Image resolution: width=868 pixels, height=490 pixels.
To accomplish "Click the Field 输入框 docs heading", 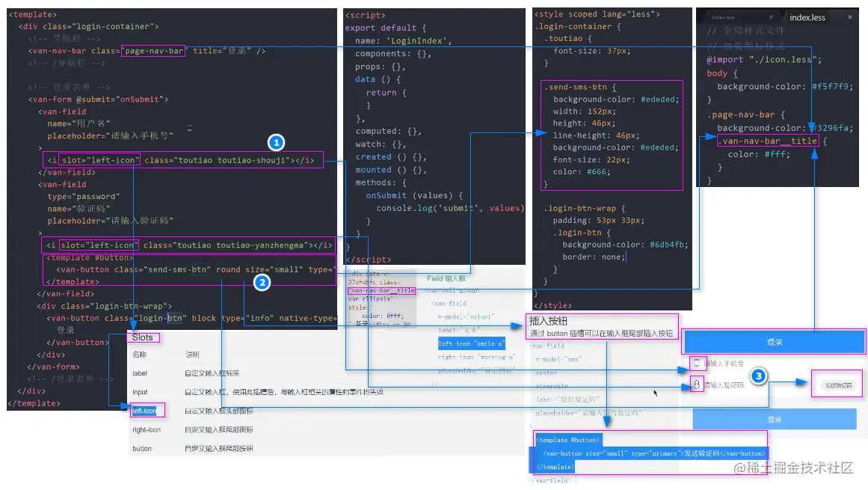I will 446,278.
